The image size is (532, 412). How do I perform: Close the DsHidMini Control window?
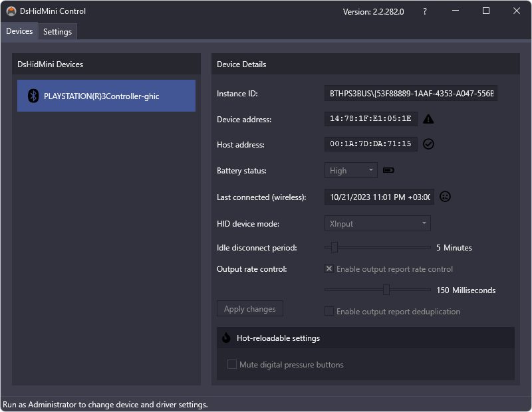tap(517, 11)
